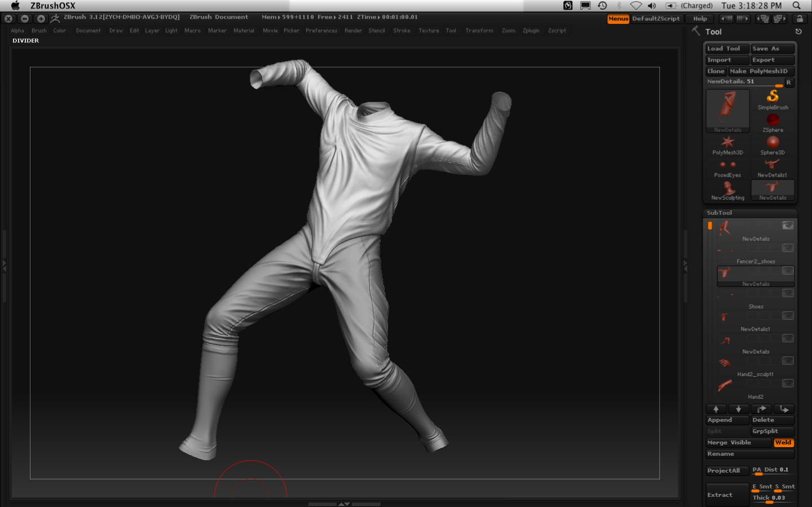This screenshot has width=812, height=507.
Task: Click the lock icon in top bar
Action: [800, 19]
